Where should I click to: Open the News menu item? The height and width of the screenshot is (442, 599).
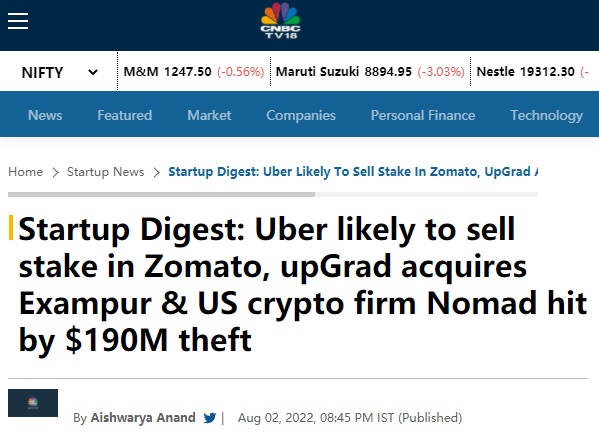pos(45,115)
